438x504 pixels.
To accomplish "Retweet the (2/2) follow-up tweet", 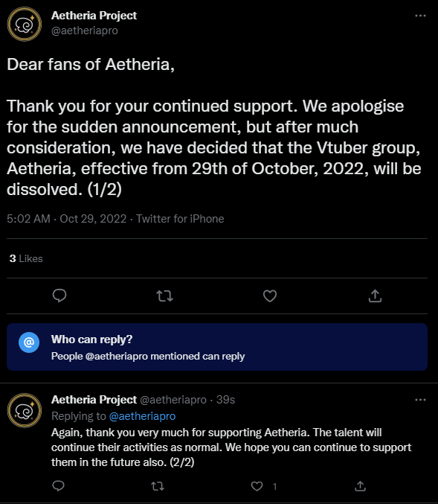I will (158, 485).
